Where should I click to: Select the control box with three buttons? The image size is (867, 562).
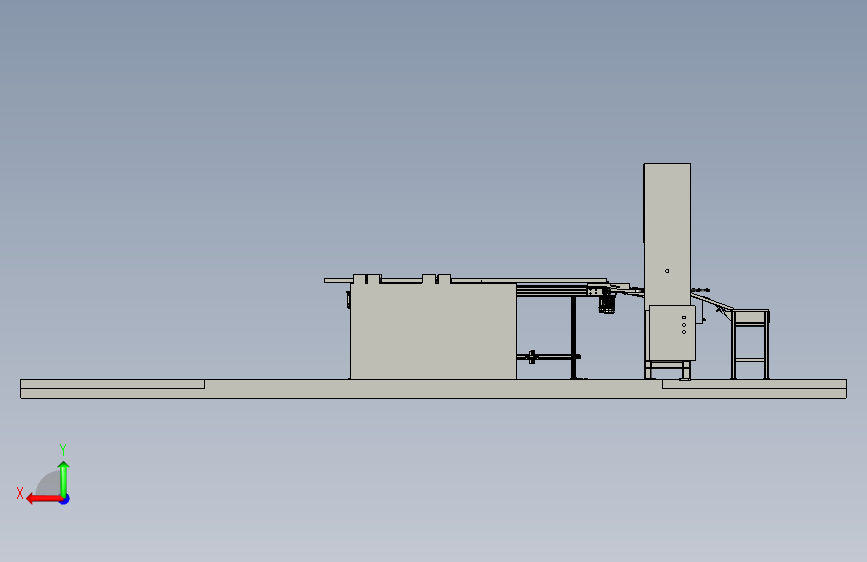672,332
